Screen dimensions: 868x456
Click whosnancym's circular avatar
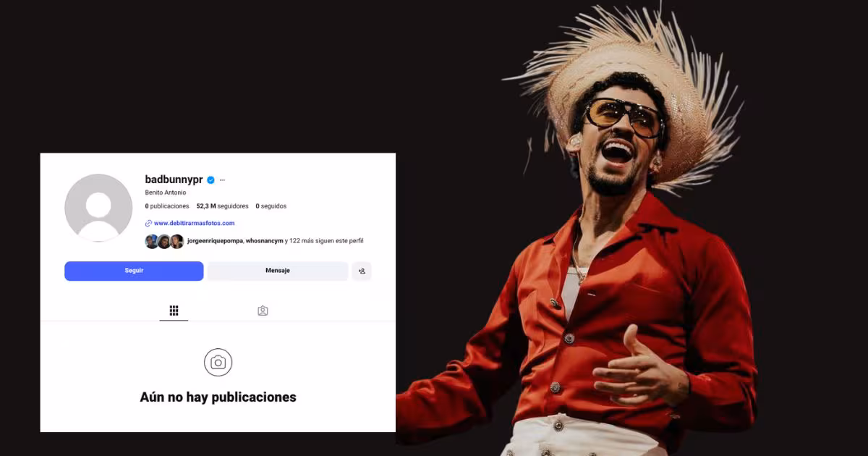pos(164,241)
